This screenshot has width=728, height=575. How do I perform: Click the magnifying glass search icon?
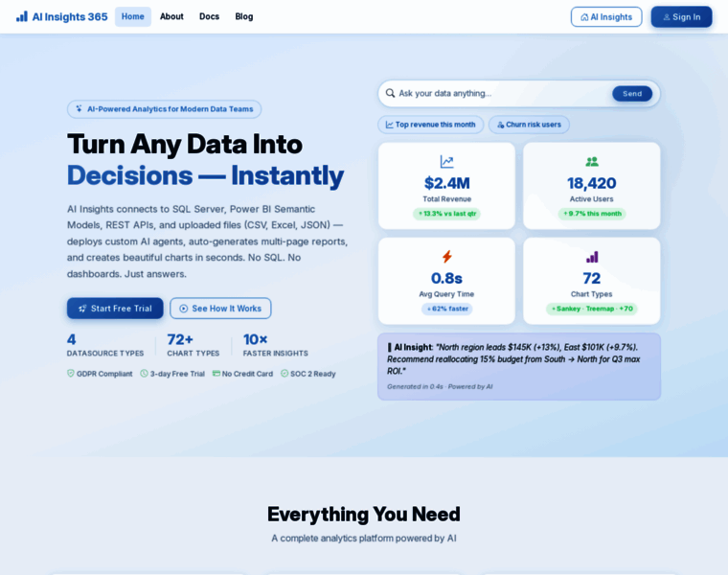(391, 93)
